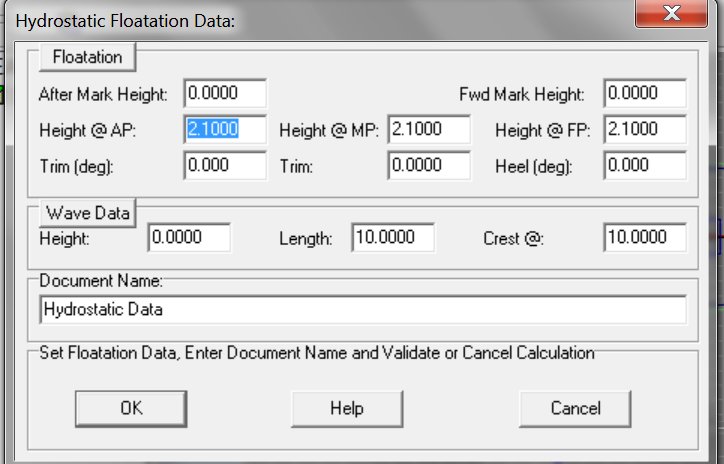Focus the Crest @ field
724x464 pixels.
[x=645, y=238]
